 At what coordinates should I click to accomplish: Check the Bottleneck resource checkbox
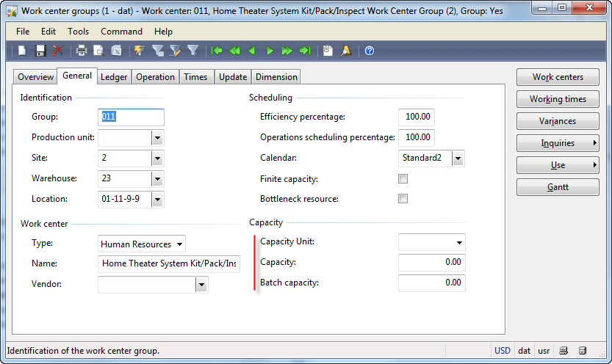pyautogui.click(x=403, y=199)
